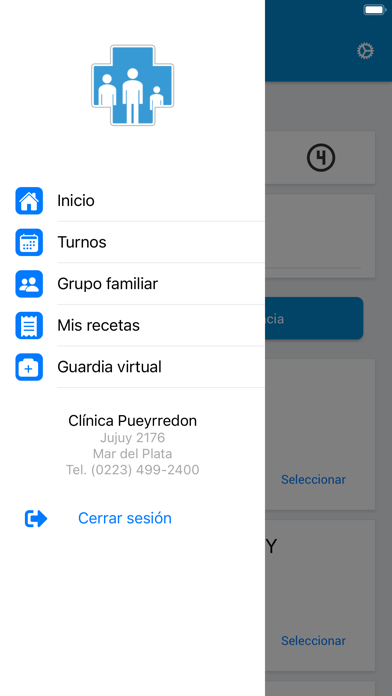Open the medical kit Guardia virtual icon
The width and height of the screenshot is (392, 696).
click(x=29, y=367)
